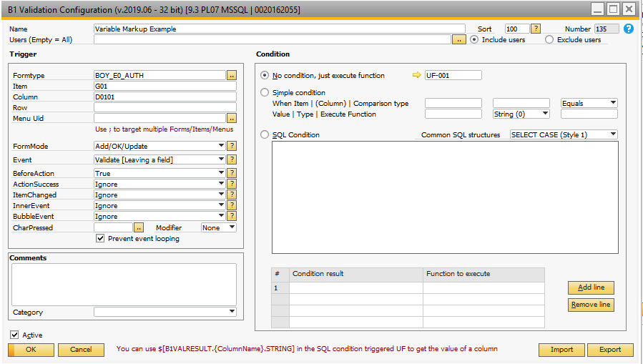The height and width of the screenshot is (364, 643).
Task: Open the BeforeAction dropdown
Action: (221, 173)
